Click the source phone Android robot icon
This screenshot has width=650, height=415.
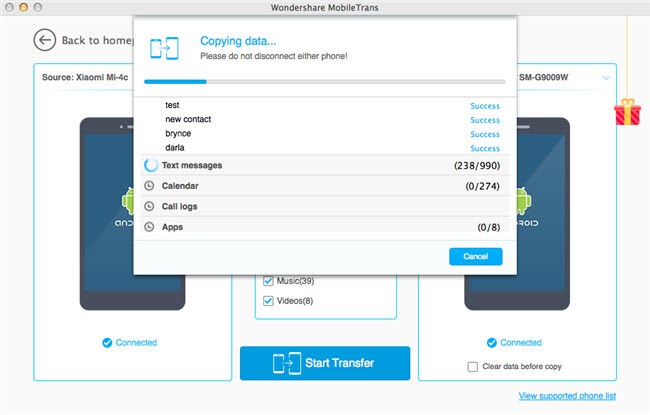[x=128, y=201]
